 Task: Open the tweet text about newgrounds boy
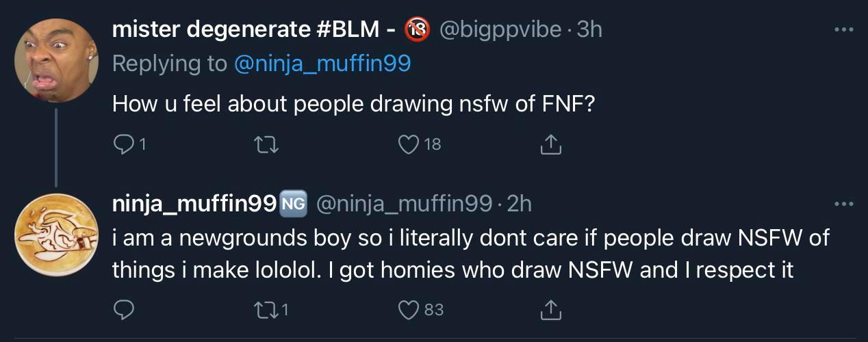click(452, 253)
